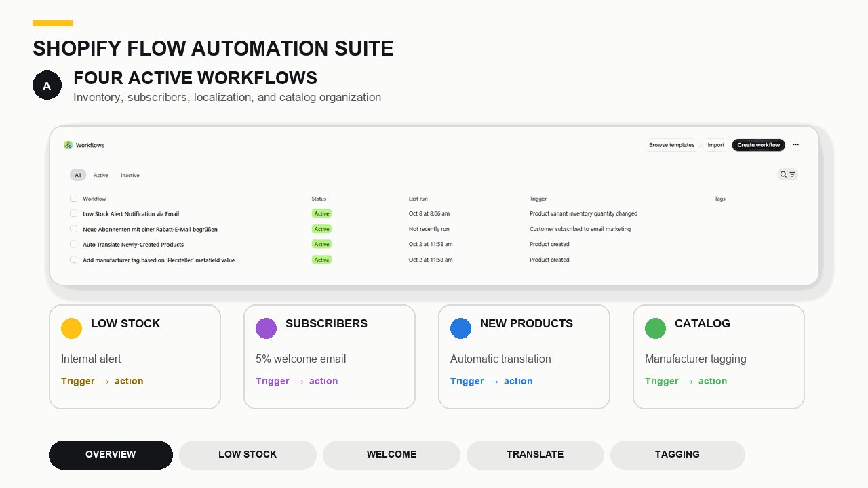Click the Browse templates button
The width and height of the screenshot is (868, 488).
click(x=671, y=145)
